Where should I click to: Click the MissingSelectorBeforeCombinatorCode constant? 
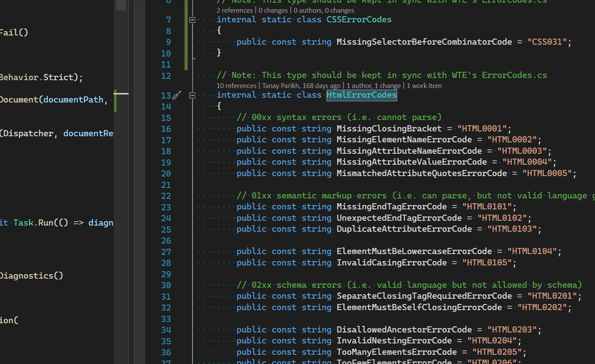tap(424, 42)
